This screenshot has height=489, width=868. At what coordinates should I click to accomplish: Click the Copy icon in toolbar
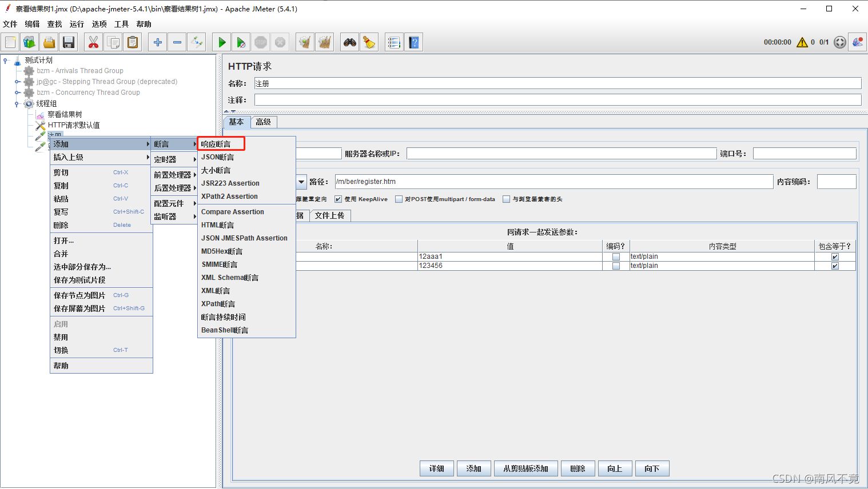tap(113, 42)
